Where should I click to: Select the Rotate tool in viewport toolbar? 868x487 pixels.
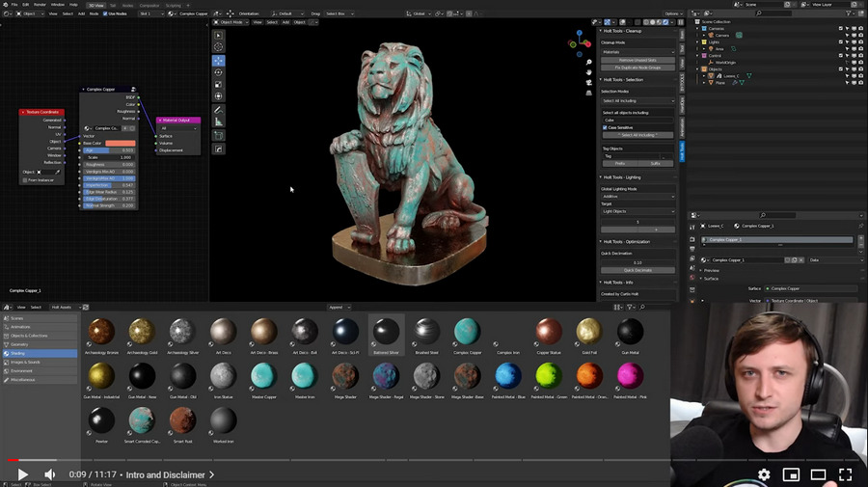click(x=219, y=72)
